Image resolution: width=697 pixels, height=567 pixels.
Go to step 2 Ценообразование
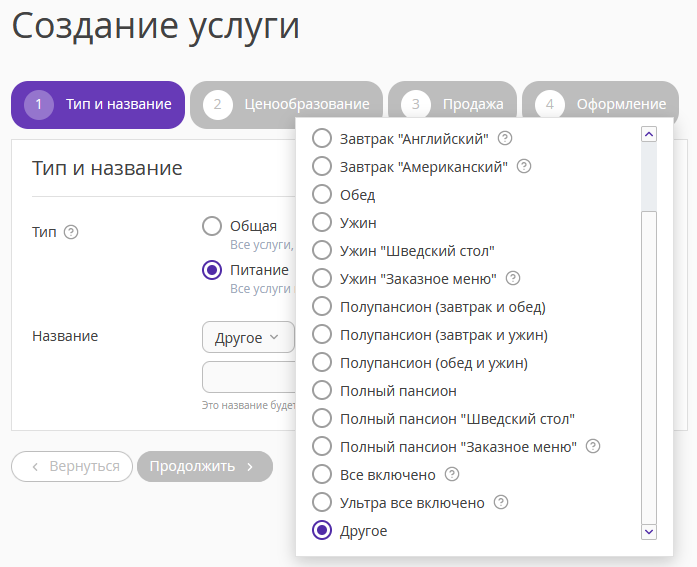286,105
